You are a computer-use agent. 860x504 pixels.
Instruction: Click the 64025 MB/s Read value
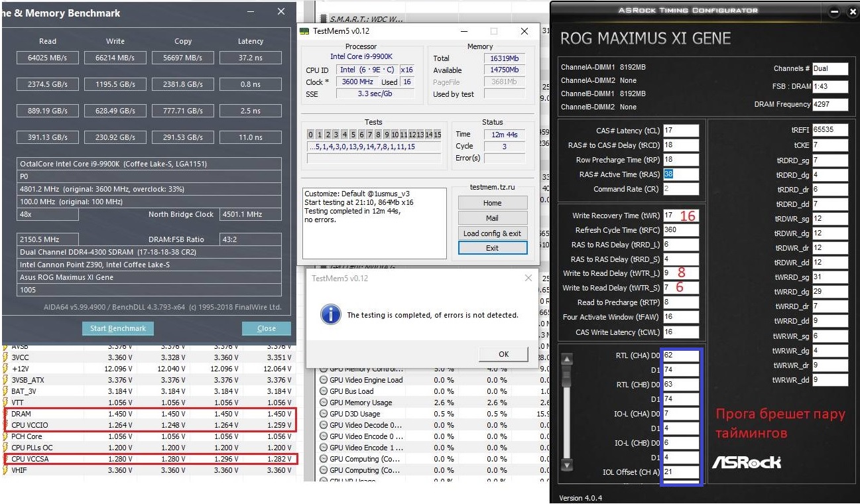(48, 58)
